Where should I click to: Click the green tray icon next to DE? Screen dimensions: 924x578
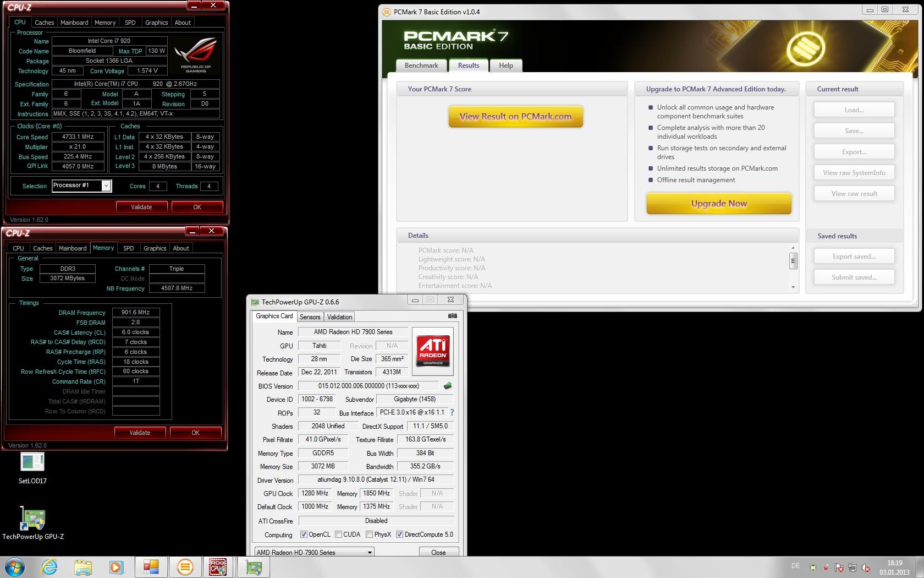point(813,568)
